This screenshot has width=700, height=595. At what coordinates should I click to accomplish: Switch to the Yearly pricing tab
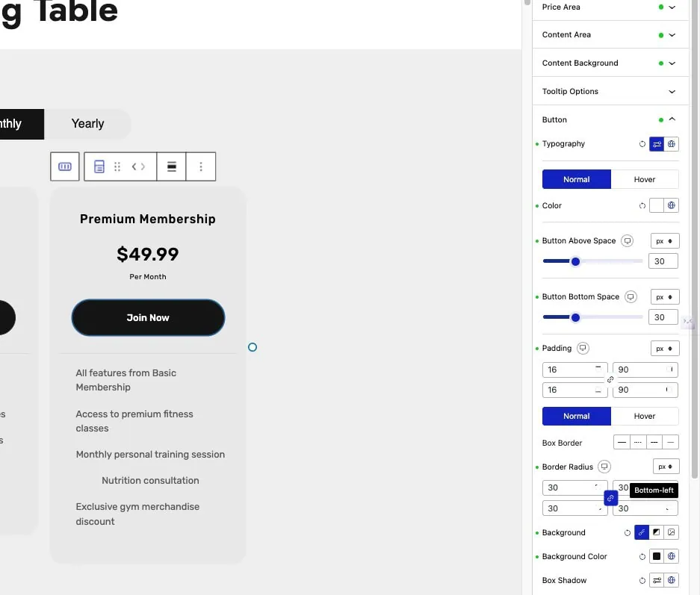[87, 124]
